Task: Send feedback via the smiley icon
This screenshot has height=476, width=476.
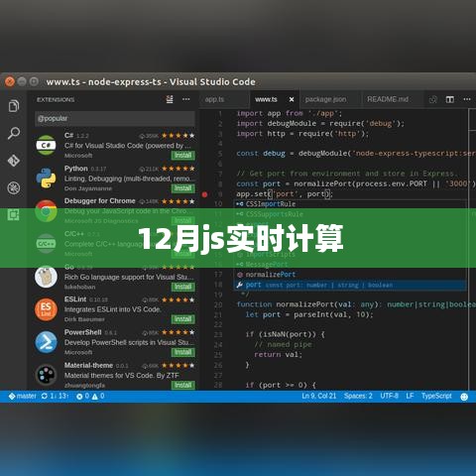Action: point(464,397)
